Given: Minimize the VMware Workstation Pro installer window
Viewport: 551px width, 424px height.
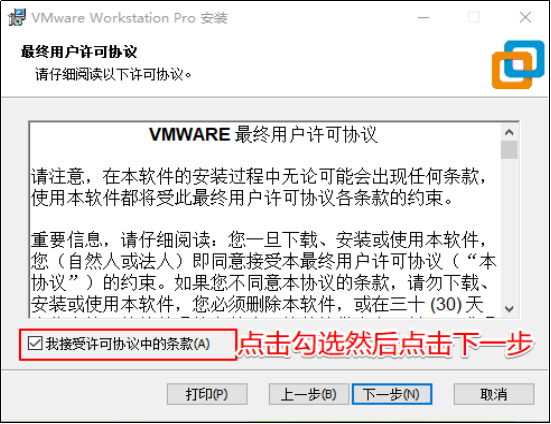Looking at the screenshot, I should tap(423, 17).
